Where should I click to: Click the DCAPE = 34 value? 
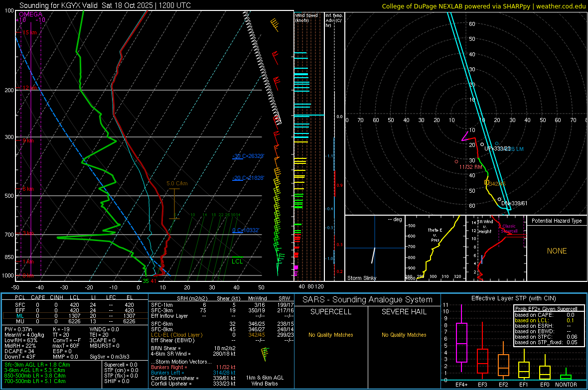(19, 351)
